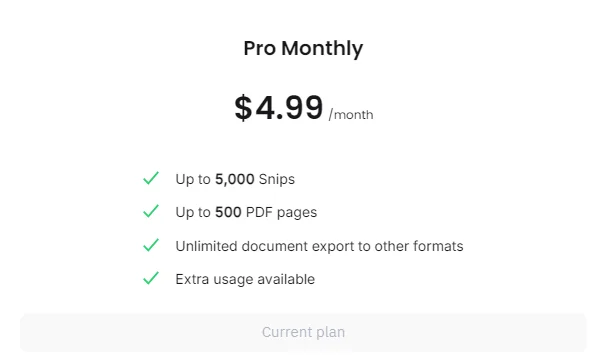Click the Unlimited document export feature line
Viewport: 607px width, 363px height.
(319, 246)
